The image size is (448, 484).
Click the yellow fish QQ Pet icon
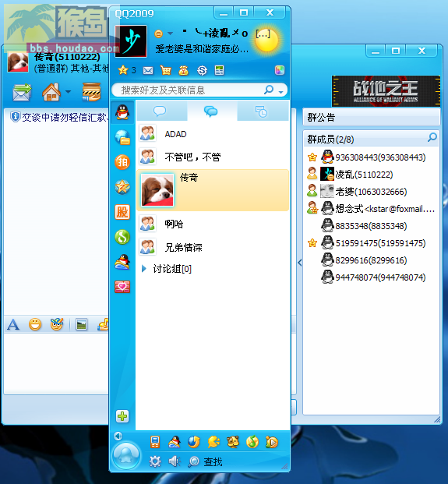click(x=213, y=442)
